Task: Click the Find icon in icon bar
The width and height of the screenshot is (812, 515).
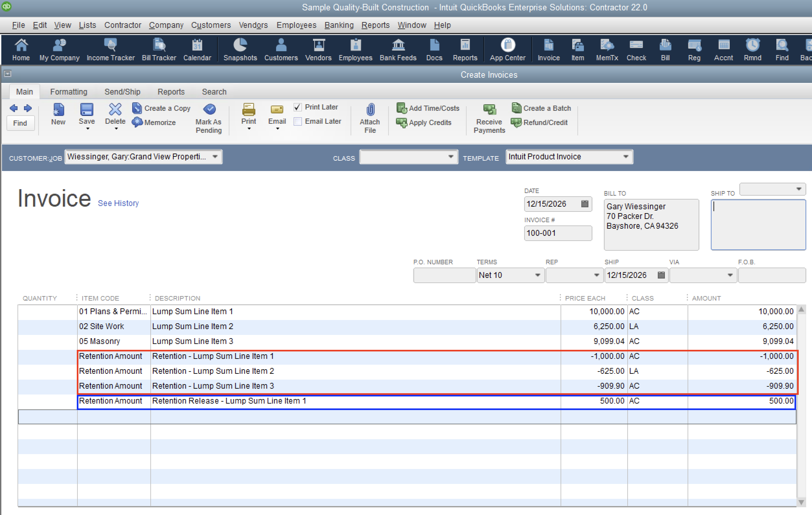Action: [x=782, y=50]
